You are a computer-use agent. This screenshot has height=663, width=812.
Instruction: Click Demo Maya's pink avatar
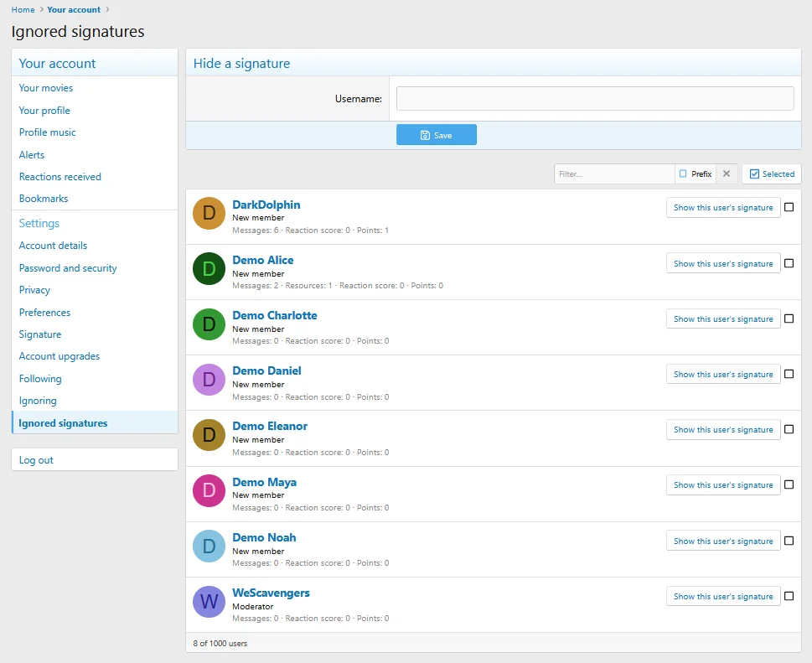tap(209, 490)
